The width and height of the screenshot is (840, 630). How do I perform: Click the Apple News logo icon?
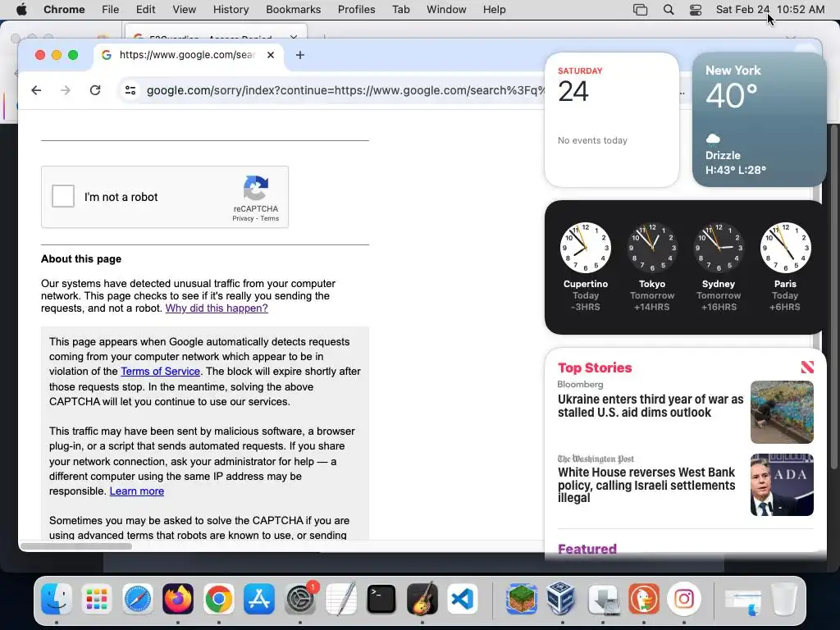807,367
